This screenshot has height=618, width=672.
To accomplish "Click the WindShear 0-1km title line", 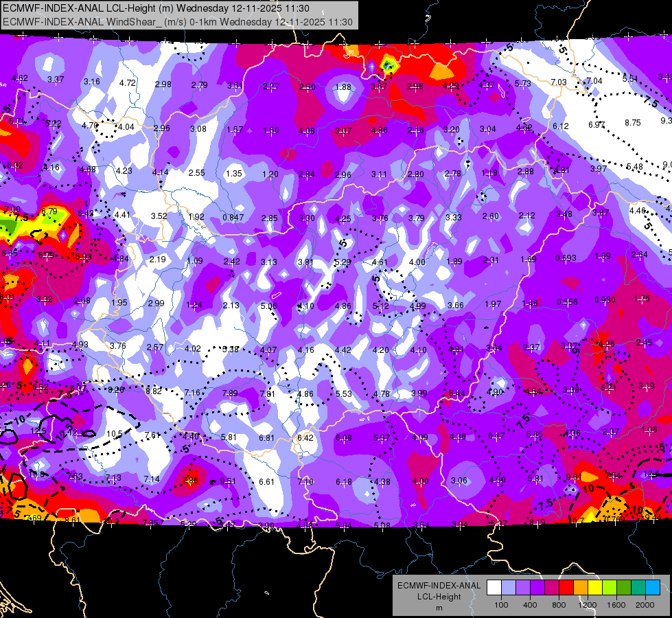I will pos(177,22).
